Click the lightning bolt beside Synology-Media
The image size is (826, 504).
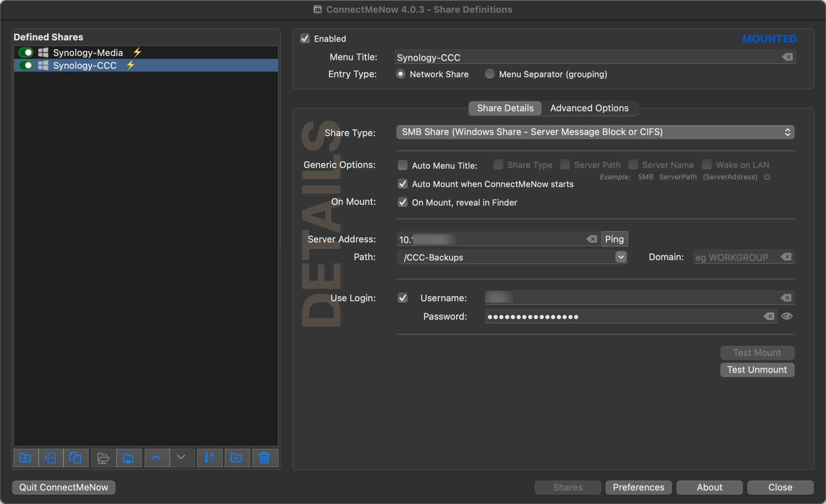[137, 52]
